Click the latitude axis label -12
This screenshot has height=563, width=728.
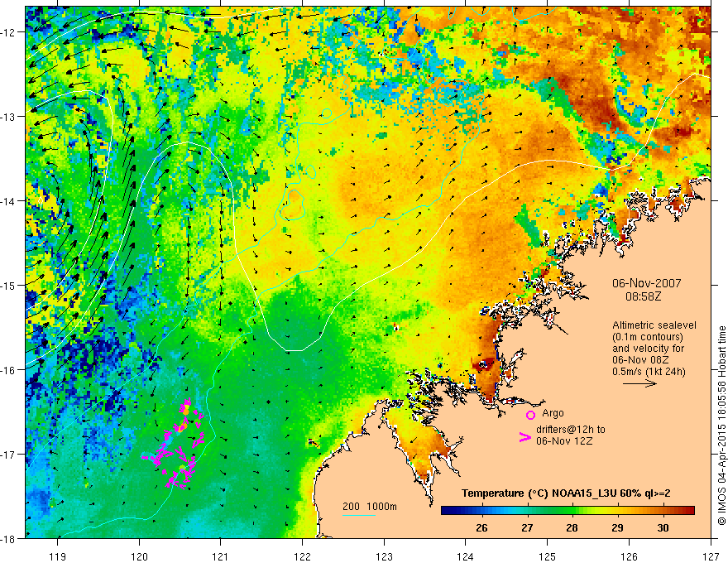coord(9,32)
